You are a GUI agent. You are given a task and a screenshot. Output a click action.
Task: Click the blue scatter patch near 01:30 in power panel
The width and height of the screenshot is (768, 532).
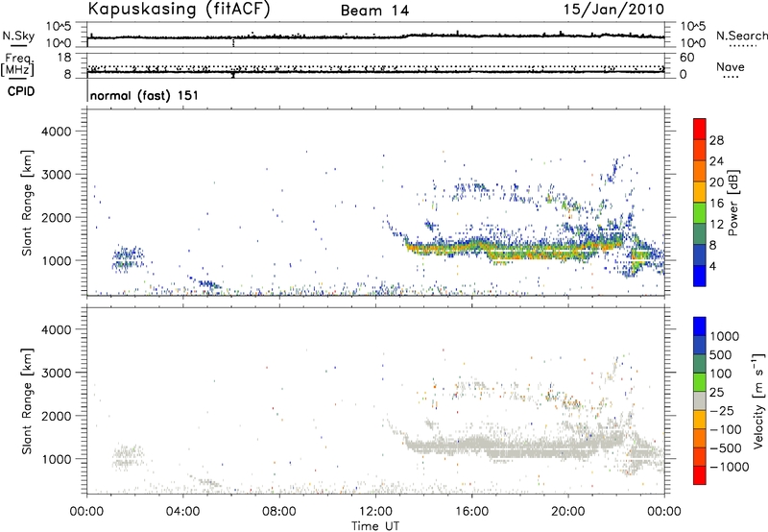coord(128,259)
